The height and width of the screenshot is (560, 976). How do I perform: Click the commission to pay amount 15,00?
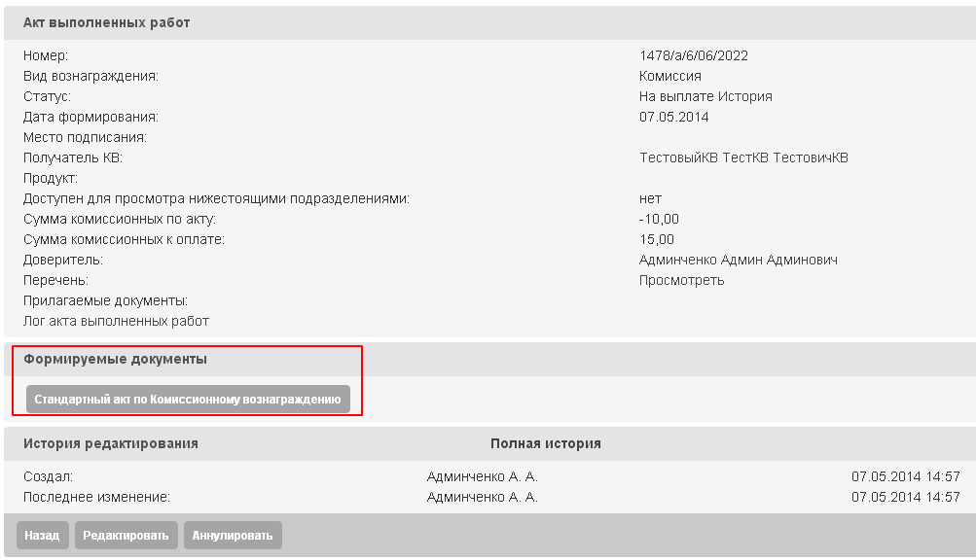656,240
